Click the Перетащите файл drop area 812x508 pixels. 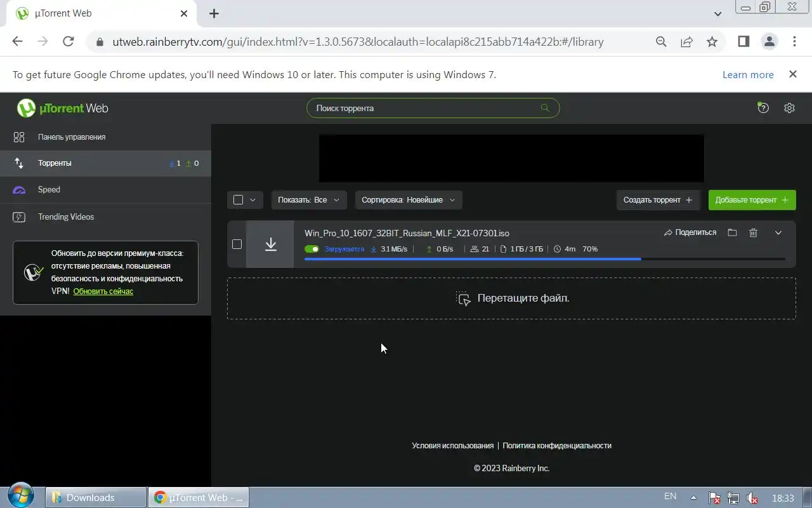tap(511, 298)
